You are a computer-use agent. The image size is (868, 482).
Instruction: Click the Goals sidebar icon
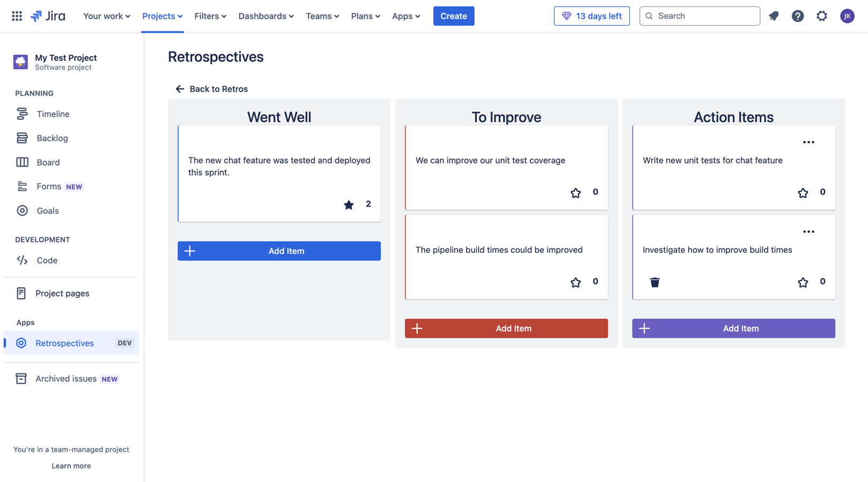(22, 210)
